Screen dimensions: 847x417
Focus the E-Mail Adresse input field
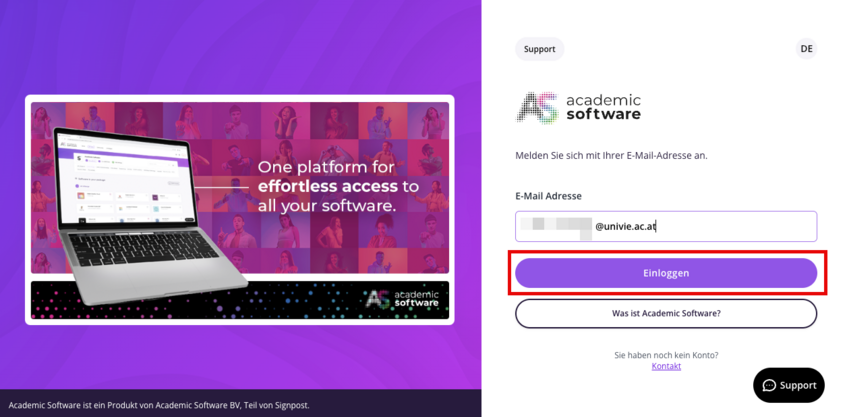(666, 226)
